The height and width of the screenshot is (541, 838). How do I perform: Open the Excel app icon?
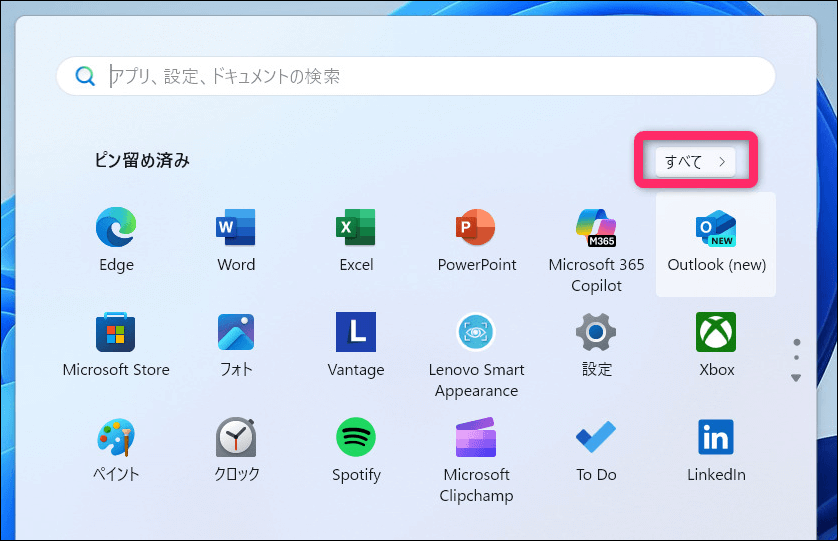(356, 229)
